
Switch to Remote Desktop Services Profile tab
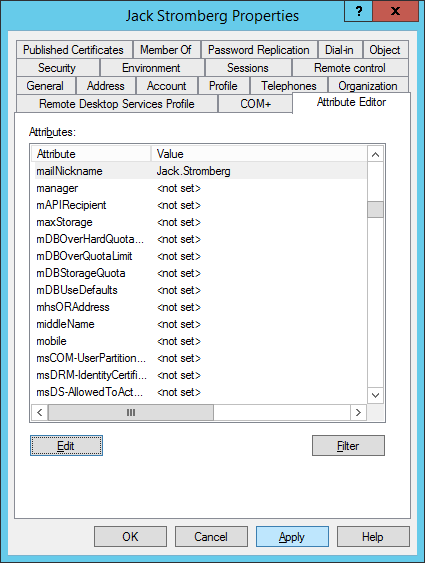point(117,104)
